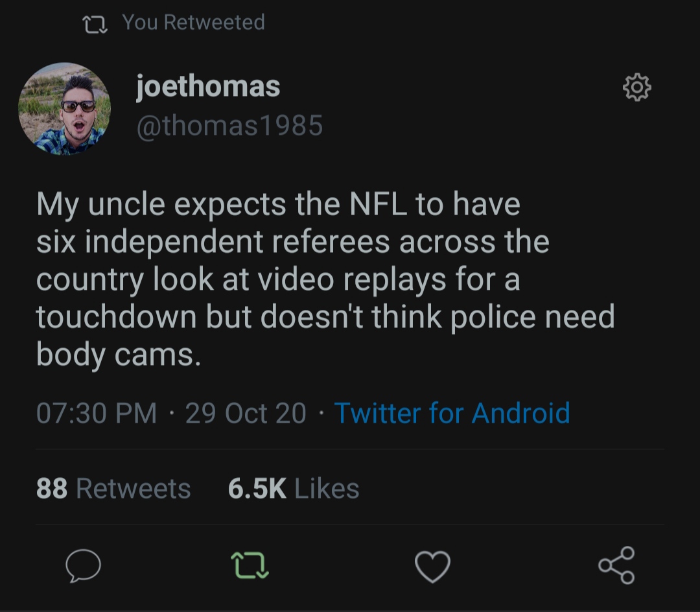Image resolution: width=700 pixels, height=612 pixels.
Task: Tap the share icon below the tweet
Action: click(616, 565)
